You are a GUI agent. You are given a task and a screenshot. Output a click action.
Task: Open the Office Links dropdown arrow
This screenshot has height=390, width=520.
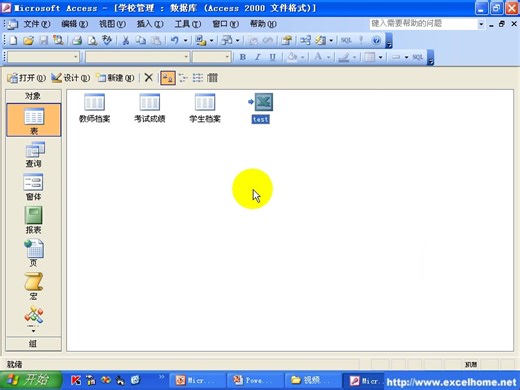pyautogui.click(x=211, y=40)
